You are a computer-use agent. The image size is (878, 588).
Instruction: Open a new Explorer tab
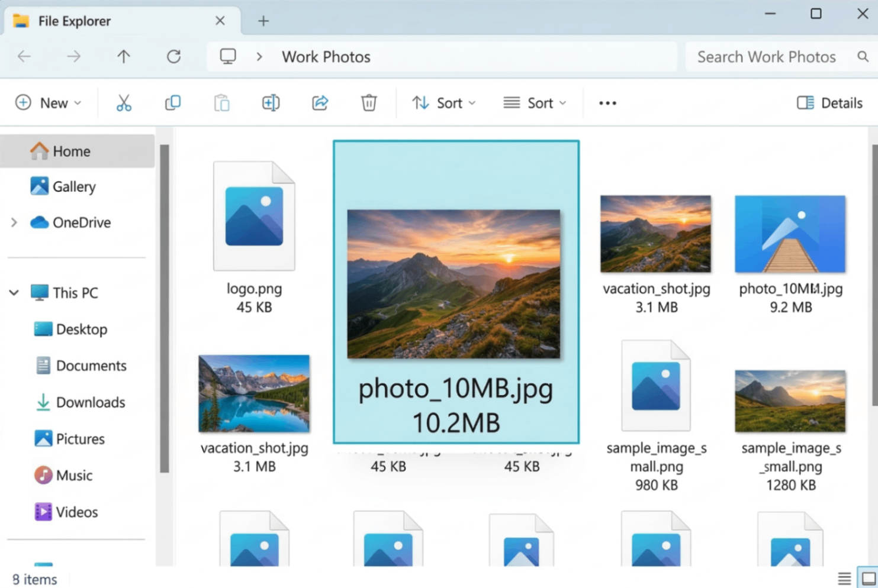tap(263, 21)
